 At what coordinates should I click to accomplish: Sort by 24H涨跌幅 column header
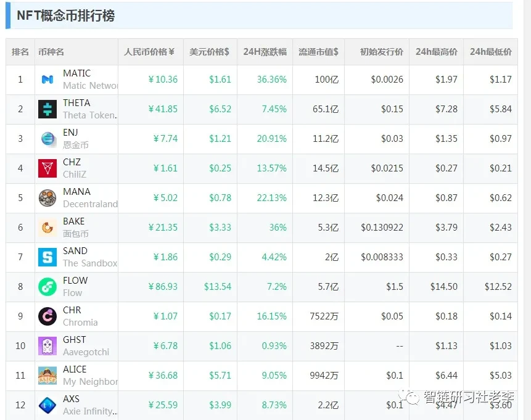[x=265, y=52]
